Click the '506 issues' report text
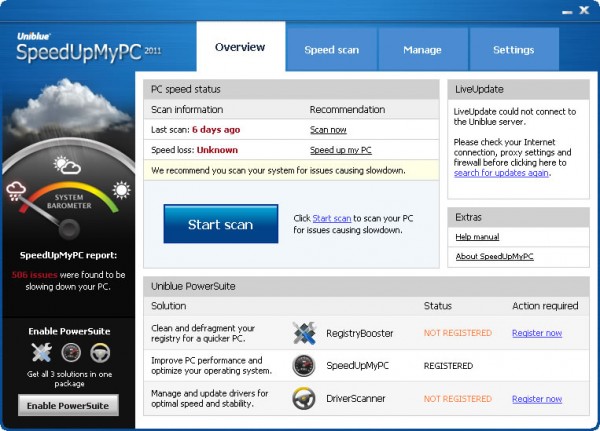Screen dimensions: 600x431 point(34,275)
